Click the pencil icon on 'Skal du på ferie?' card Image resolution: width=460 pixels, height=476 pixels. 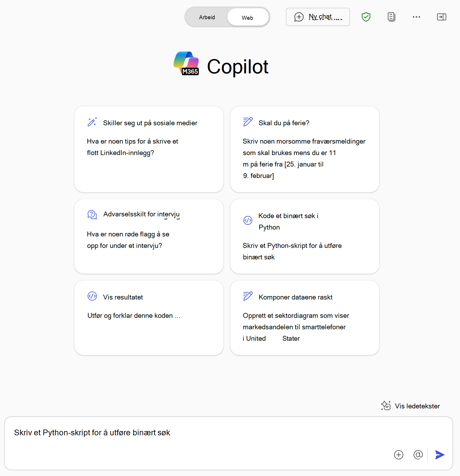click(x=248, y=122)
